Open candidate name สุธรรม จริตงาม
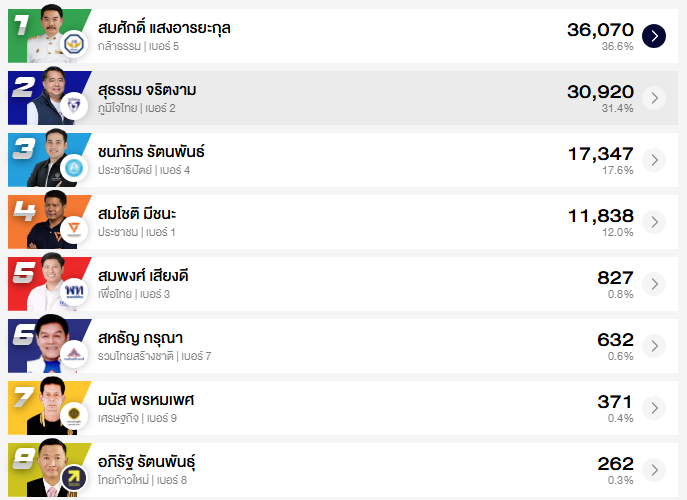The height and width of the screenshot is (500, 687). point(147,90)
